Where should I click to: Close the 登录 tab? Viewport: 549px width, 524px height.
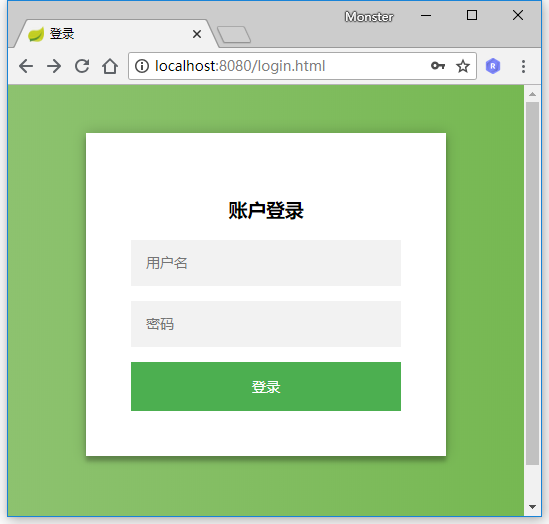click(197, 34)
